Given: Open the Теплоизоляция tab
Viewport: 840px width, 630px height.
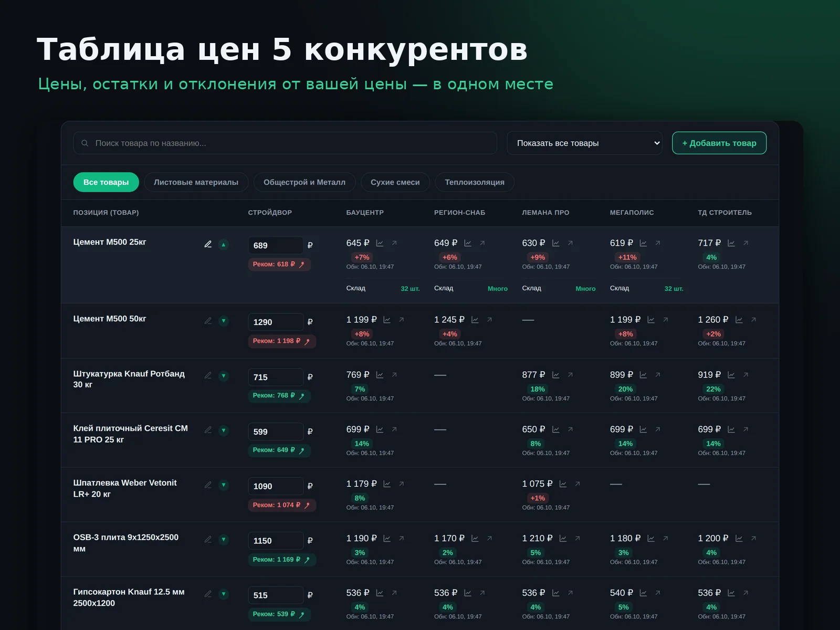Looking at the screenshot, I should (x=475, y=182).
